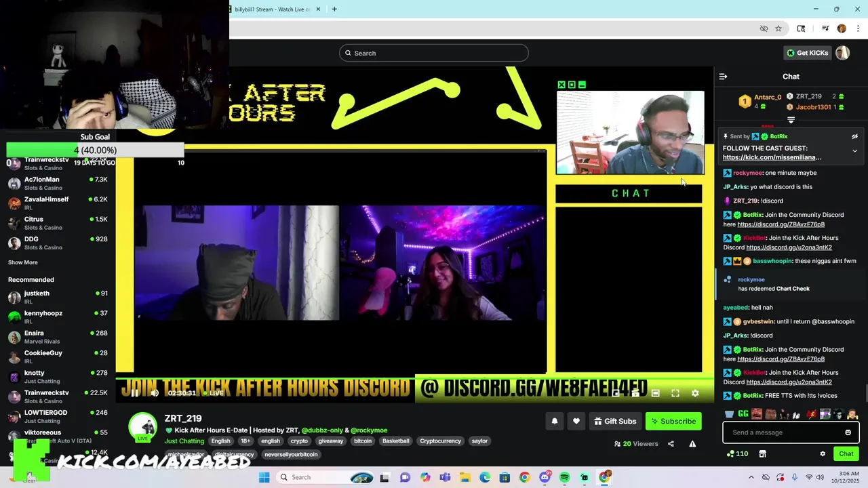
Task: Select the Basketball stream tag
Action: coord(396,441)
